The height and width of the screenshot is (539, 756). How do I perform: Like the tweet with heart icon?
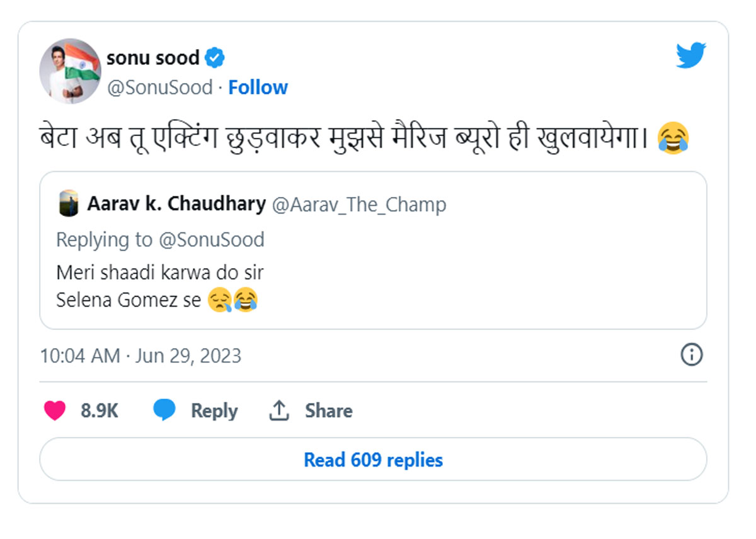pos(55,411)
